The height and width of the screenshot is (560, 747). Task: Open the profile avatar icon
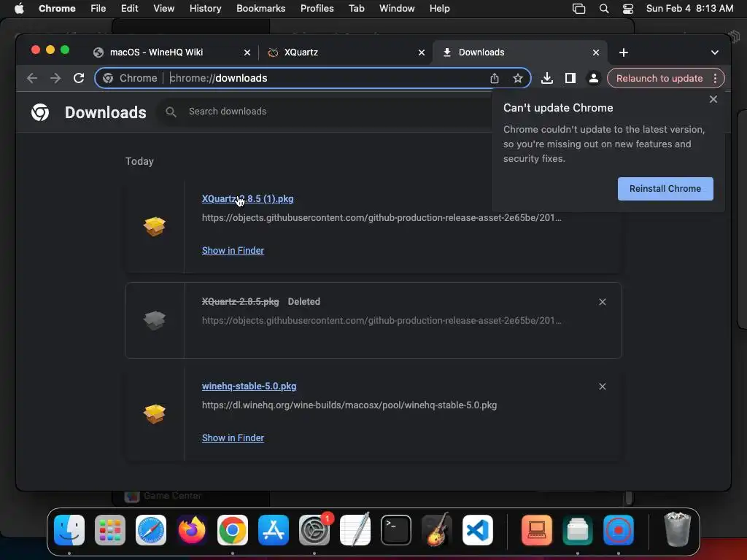pyautogui.click(x=594, y=78)
